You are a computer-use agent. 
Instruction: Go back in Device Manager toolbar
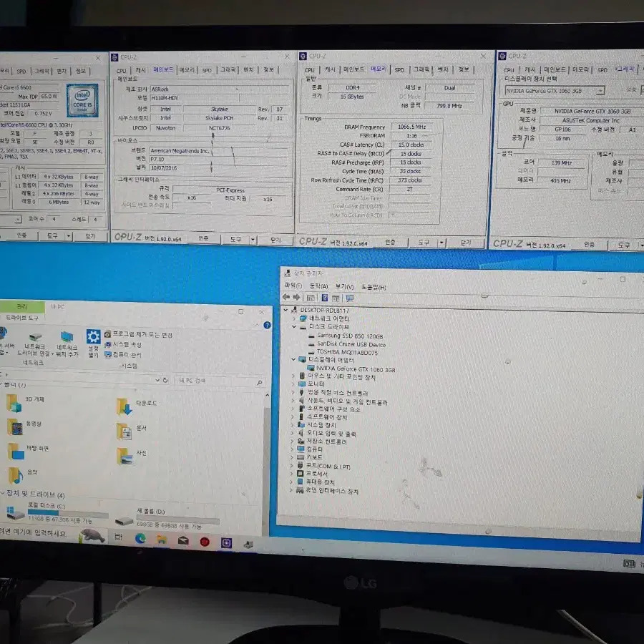286,297
